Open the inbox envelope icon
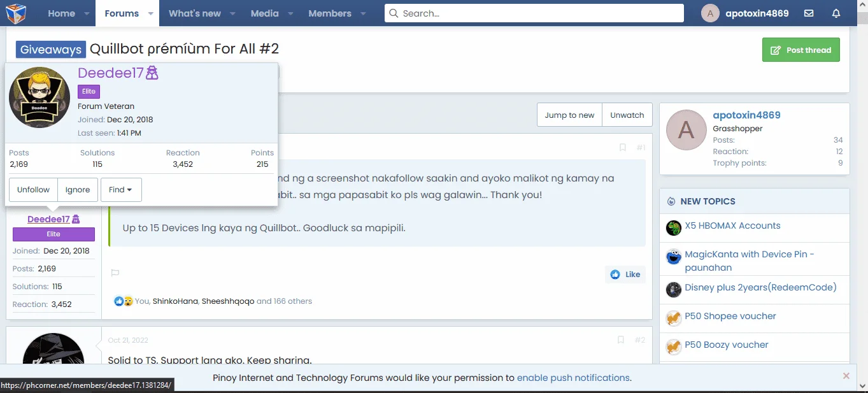868x393 pixels. (809, 13)
